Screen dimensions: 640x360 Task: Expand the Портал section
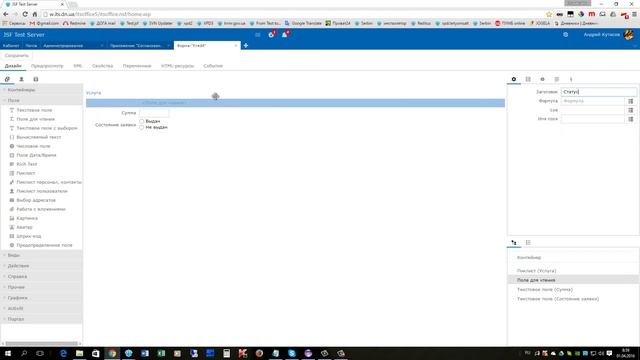42,319
